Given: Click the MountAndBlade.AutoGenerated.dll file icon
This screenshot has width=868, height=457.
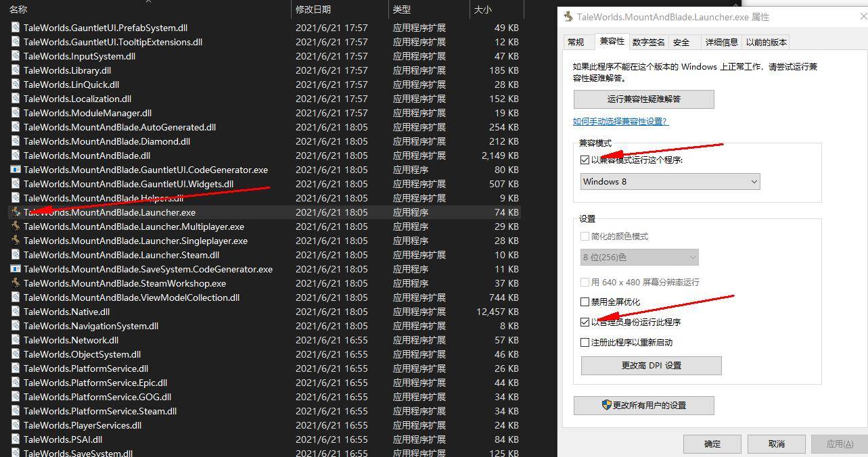Looking at the screenshot, I should click(16, 127).
